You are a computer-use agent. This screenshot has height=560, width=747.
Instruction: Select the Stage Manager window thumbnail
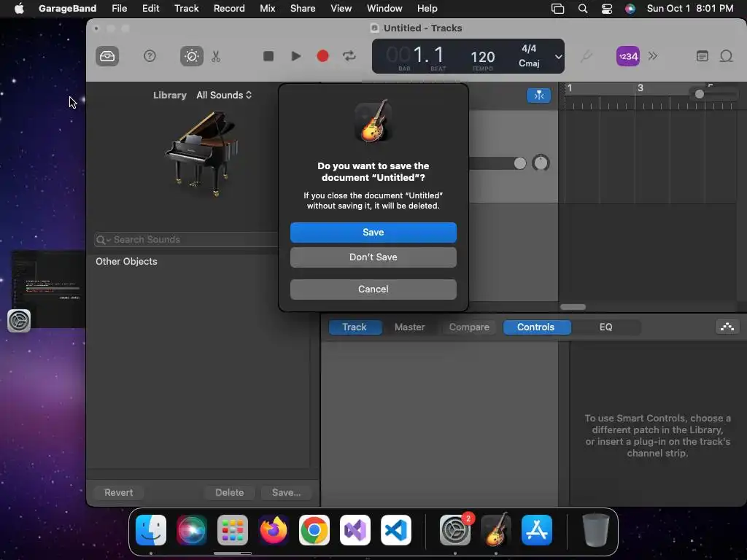pyautogui.click(x=48, y=289)
